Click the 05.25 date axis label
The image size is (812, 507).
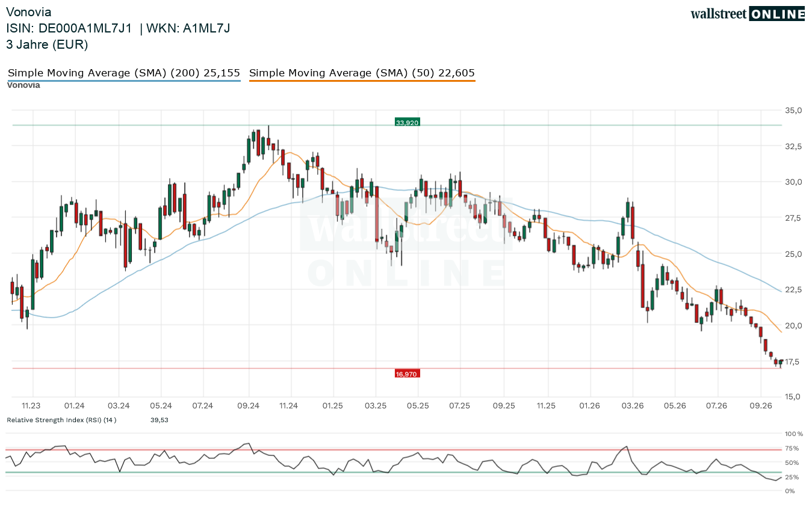tap(418, 405)
